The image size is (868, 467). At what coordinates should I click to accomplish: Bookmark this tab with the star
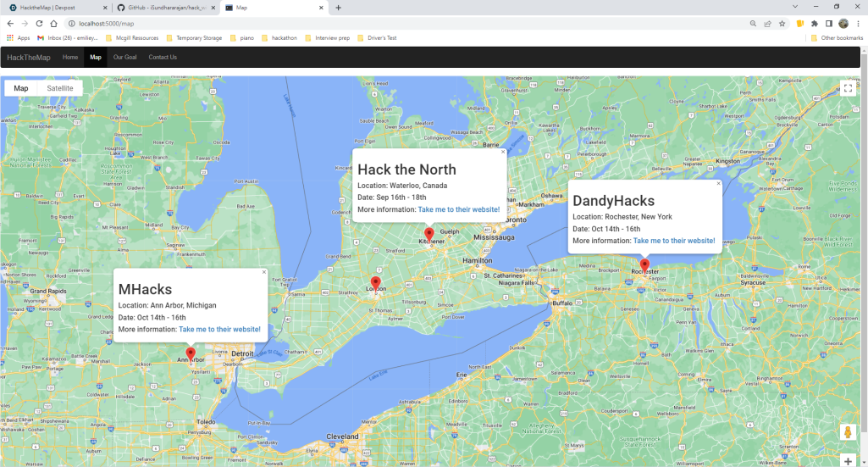[782, 23]
